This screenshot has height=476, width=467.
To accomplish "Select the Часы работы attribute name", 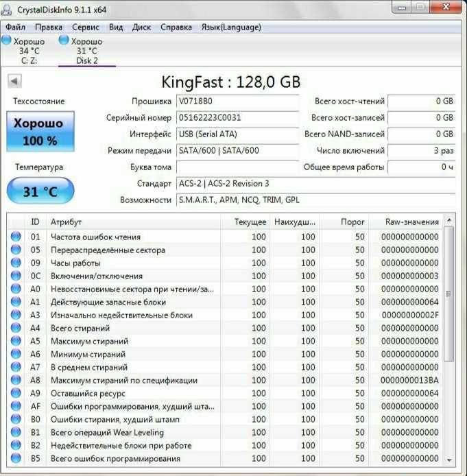I will pyautogui.click(x=75, y=263).
